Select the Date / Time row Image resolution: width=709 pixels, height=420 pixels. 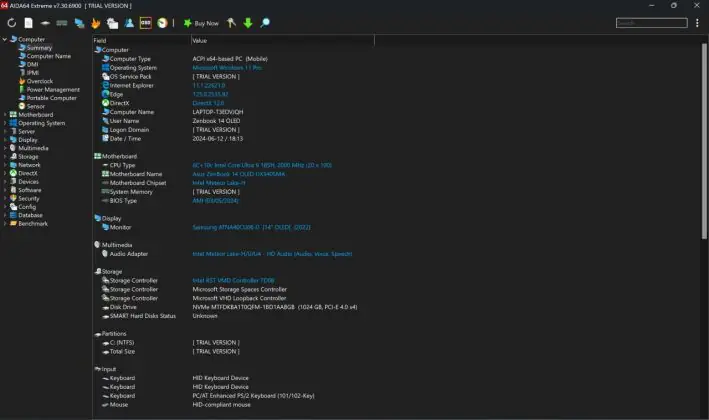point(173,139)
